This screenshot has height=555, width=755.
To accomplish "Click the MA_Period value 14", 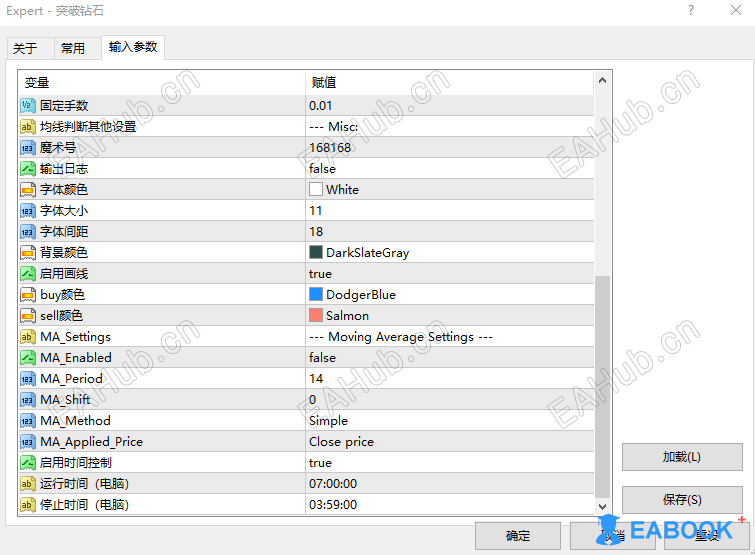I will point(316,379).
